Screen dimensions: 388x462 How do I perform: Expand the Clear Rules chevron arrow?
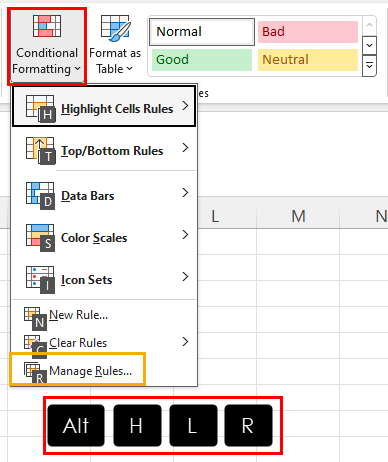tap(185, 342)
